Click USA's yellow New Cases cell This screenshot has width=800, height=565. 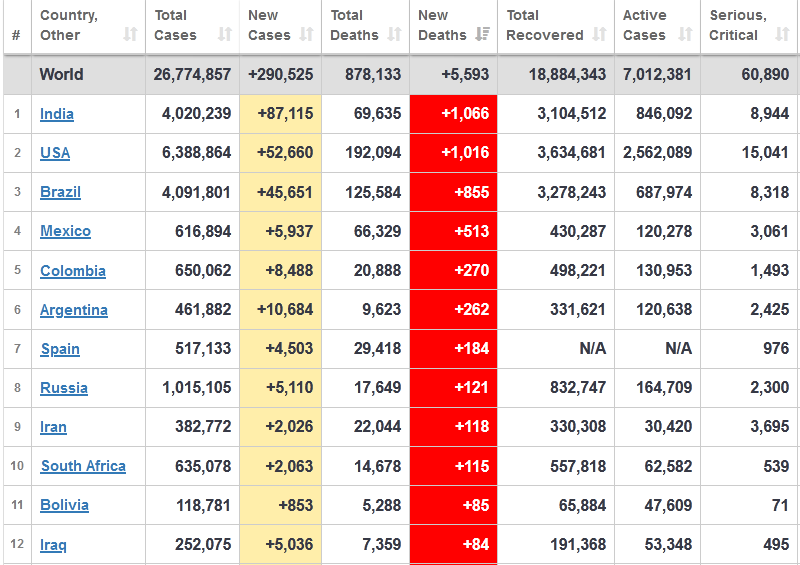coord(280,153)
